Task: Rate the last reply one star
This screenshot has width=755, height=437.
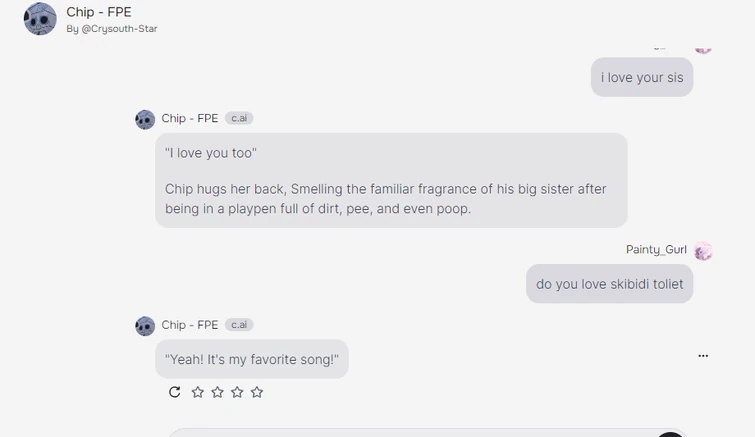Action: click(197, 392)
